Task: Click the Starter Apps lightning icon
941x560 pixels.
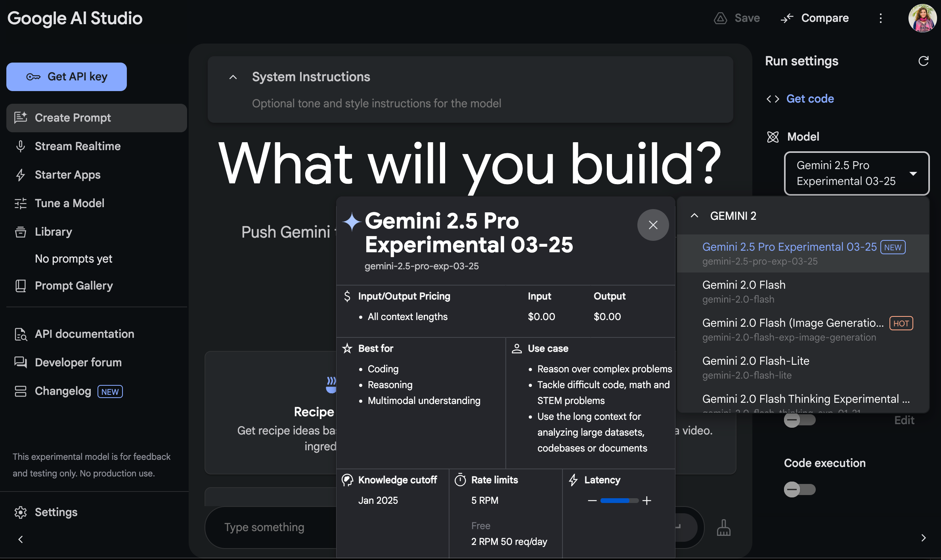Action: click(x=21, y=175)
